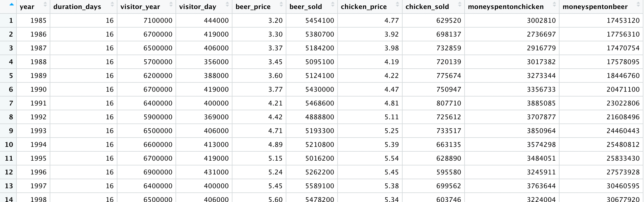Click chicken_sold value 807710
644x202 pixels.
point(448,103)
